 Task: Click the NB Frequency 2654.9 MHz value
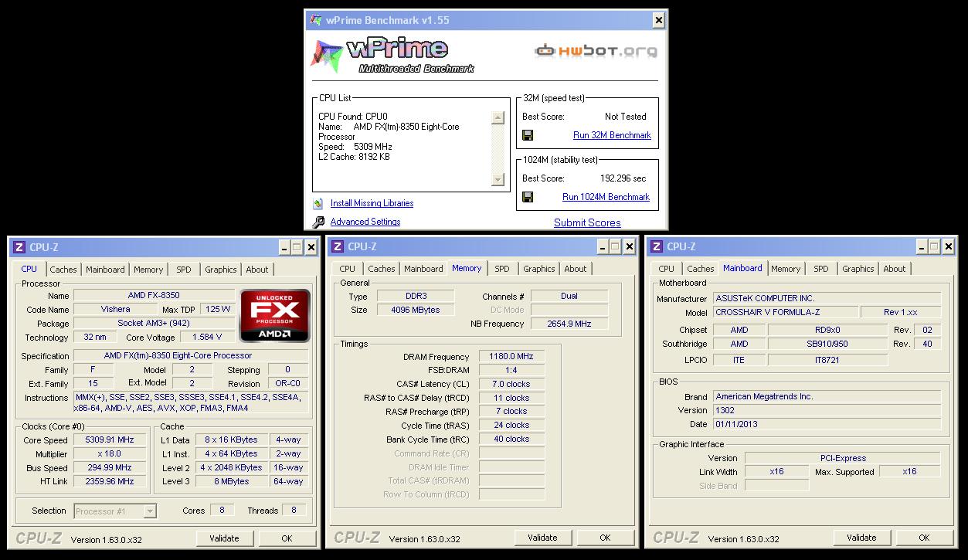569,324
